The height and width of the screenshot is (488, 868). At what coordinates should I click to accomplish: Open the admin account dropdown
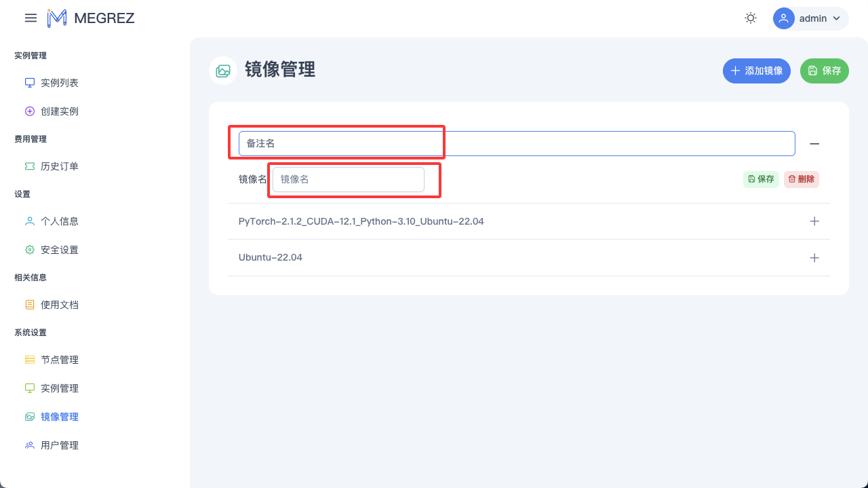[810, 18]
